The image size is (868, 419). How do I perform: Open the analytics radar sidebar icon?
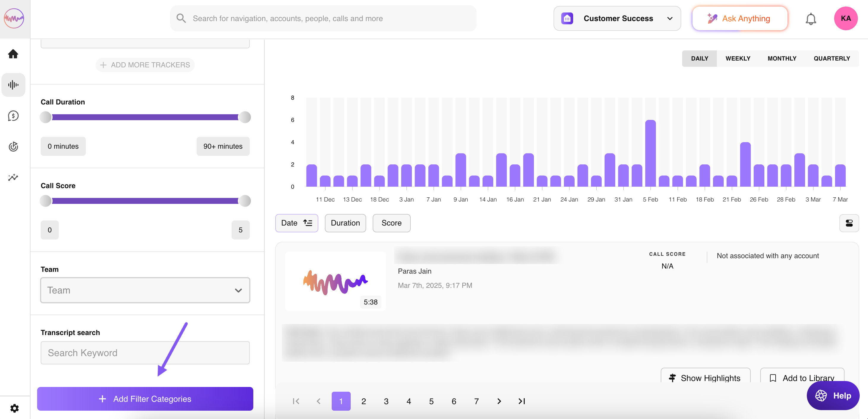(13, 147)
